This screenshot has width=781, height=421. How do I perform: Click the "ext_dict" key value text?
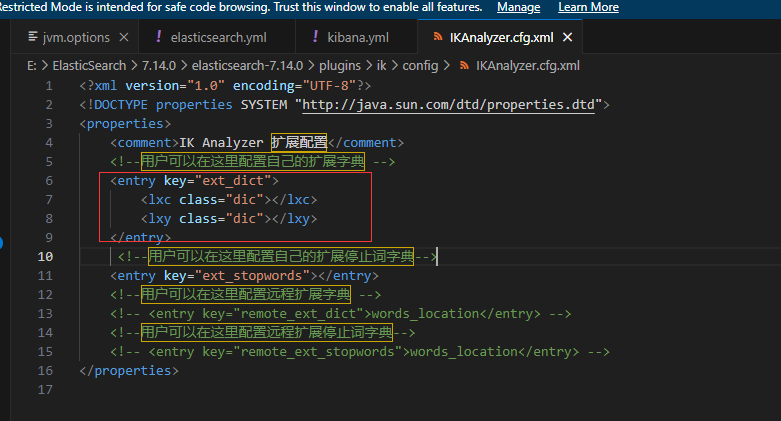[x=233, y=180]
